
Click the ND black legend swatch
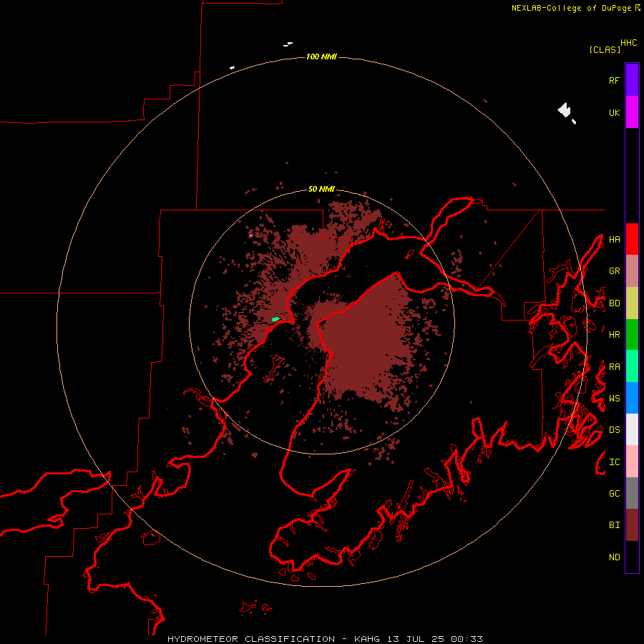tap(632, 557)
